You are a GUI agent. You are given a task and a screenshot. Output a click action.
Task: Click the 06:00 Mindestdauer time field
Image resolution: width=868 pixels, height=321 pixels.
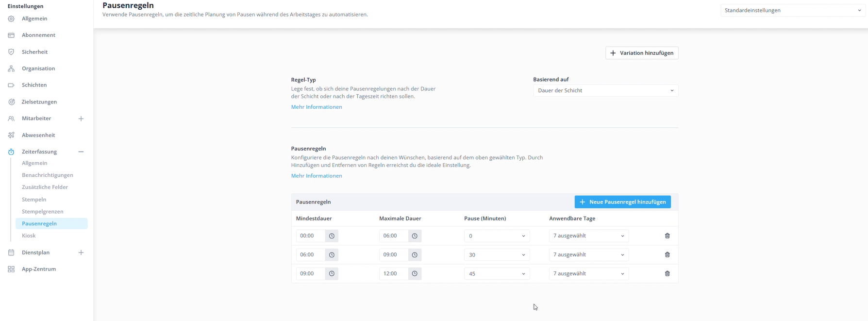click(x=311, y=254)
